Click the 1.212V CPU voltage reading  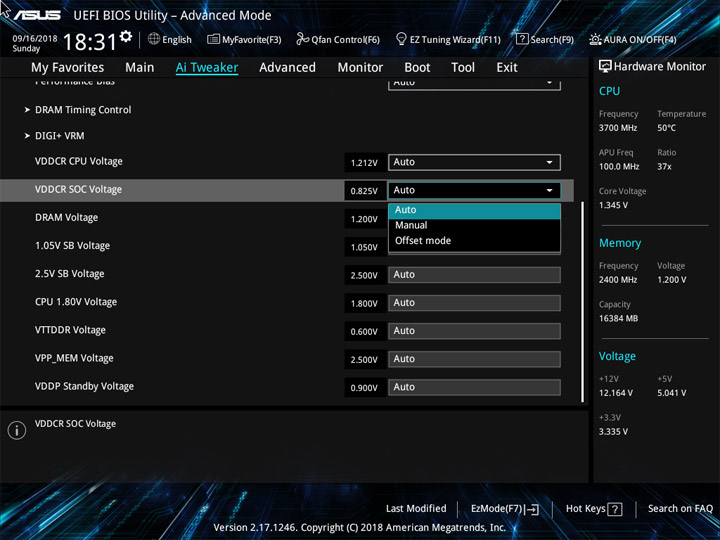click(365, 163)
